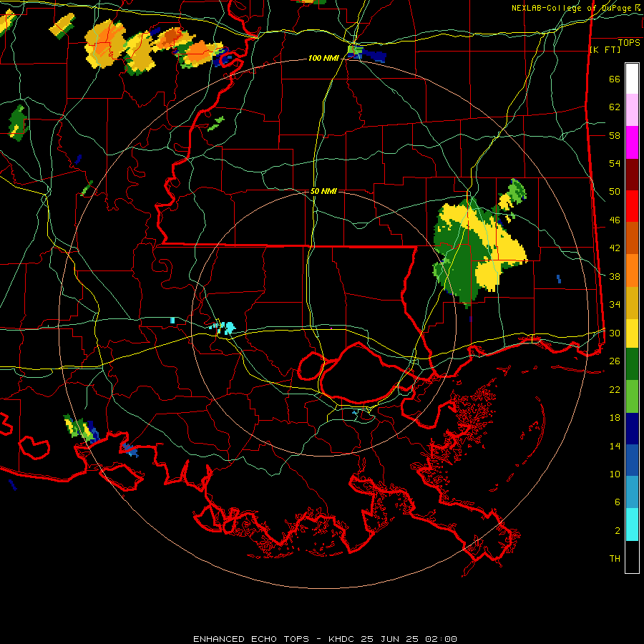Click the 50 NMI range ring label

tap(323, 191)
